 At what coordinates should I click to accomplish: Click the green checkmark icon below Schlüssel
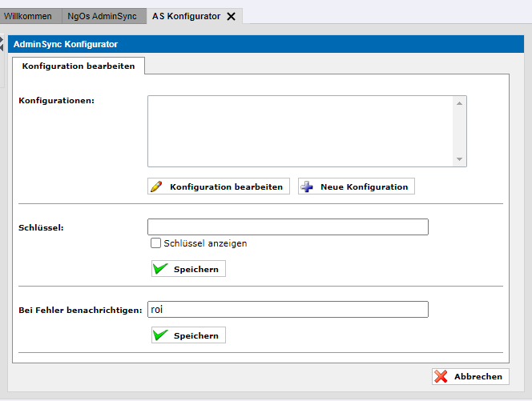(x=160, y=268)
